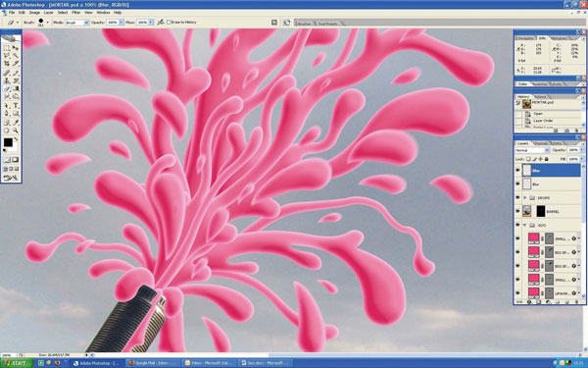Open the File menu
This screenshot has height=368, width=588.
(12, 13)
